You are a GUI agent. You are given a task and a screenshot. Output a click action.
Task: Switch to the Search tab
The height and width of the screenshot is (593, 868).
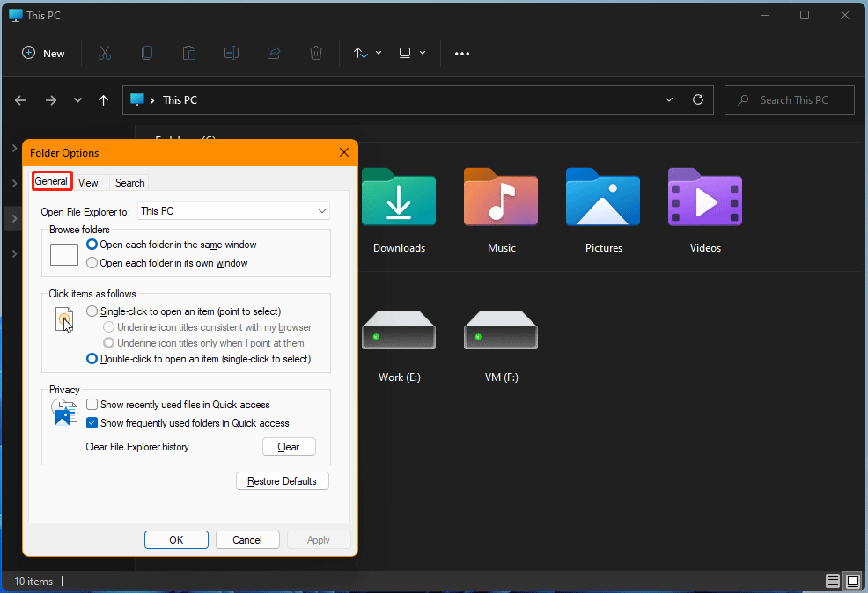click(129, 182)
